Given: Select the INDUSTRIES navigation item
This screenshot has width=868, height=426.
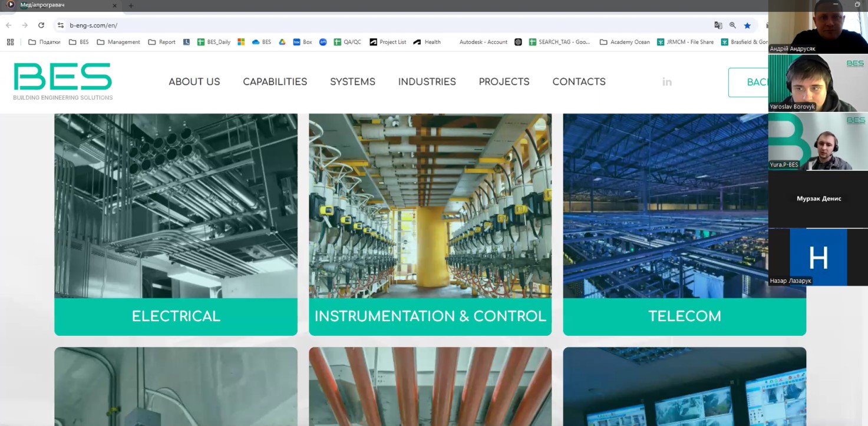Looking at the screenshot, I should [427, 82].
